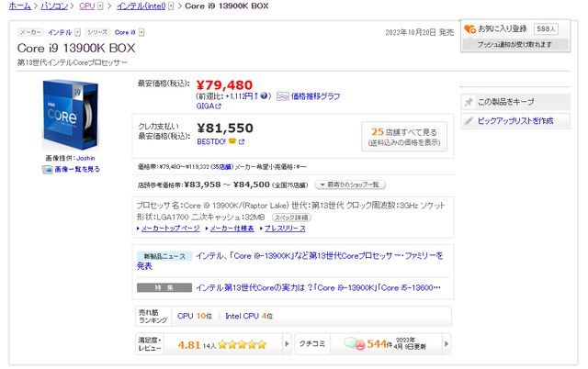Click the Intel CPU 4位 ranking link
This screenshot has width=588, height=369.
click(249, 316)
